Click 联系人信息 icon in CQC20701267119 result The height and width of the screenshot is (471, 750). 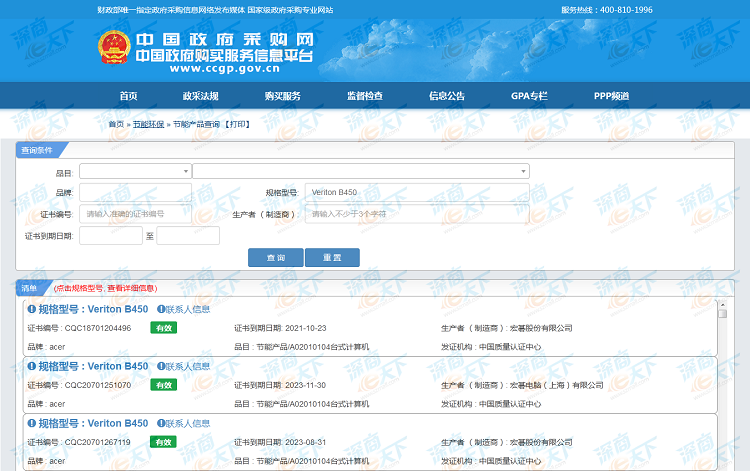pyautogui.click(x=161, y=423)
